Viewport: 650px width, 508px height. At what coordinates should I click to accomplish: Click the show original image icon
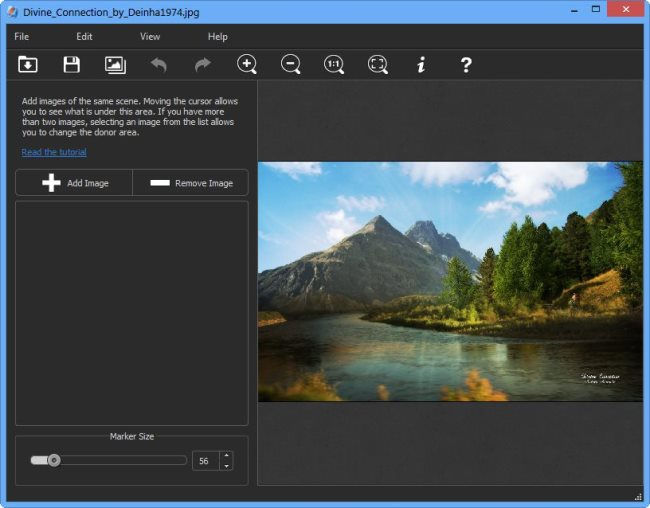pyautogui.click(x=115, y=65)
